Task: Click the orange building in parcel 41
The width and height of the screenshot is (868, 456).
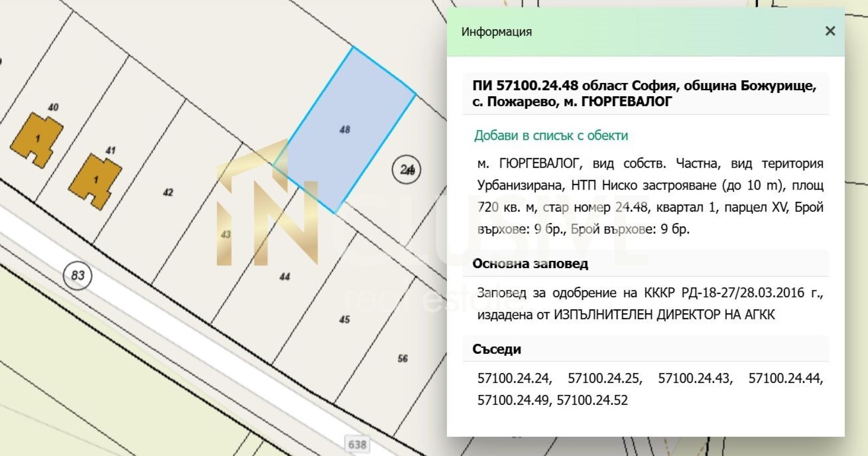Action: click(x=95, y=181)
